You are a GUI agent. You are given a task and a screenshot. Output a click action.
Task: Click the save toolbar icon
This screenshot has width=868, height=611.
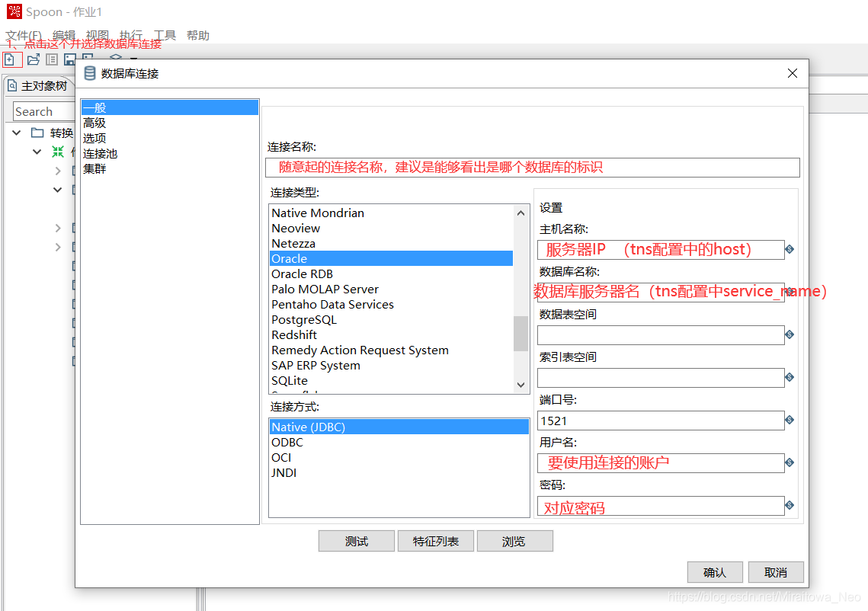click(x=70, y=59)
